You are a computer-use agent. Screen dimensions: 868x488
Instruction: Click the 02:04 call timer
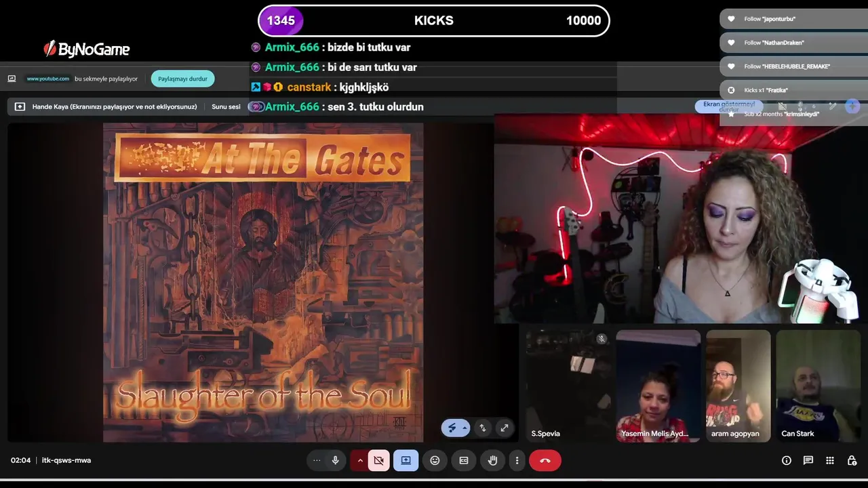coord(20,460)
